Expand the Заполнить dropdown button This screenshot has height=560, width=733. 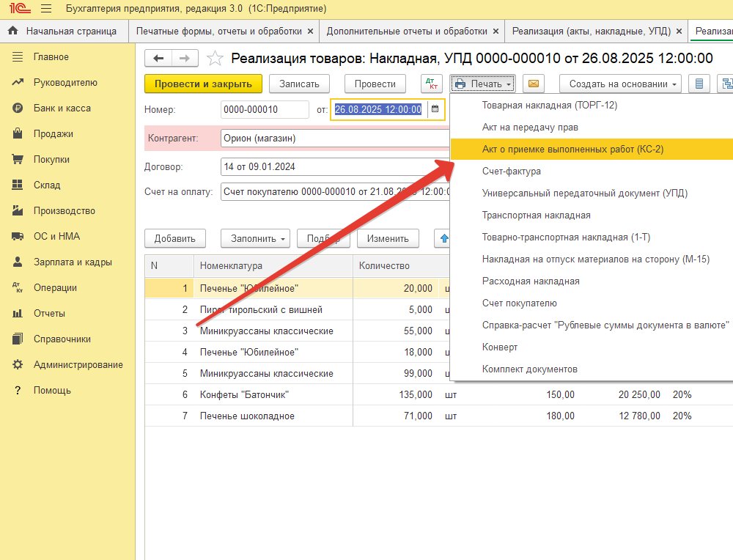(x=255, y=238)
